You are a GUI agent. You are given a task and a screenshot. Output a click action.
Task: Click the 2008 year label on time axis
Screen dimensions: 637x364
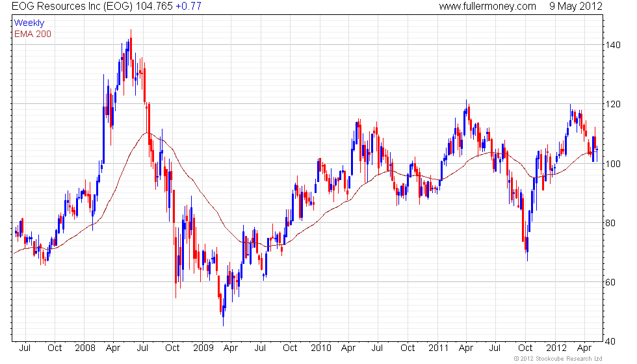(85, 348)
